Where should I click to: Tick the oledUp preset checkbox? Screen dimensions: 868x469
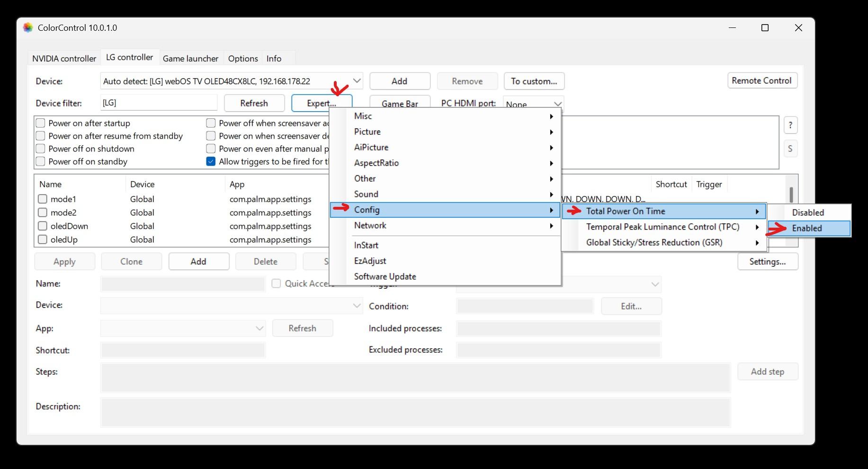[x=43, y=239]
